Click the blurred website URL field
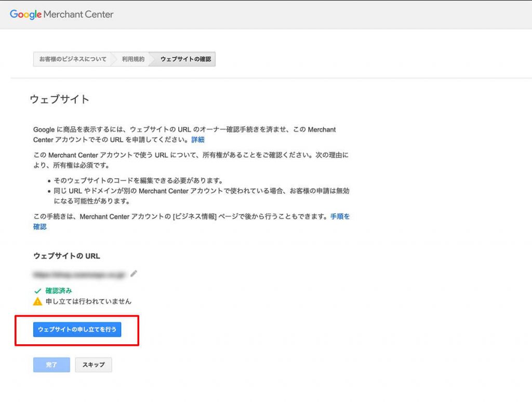The height and width of the screenshot is (402, 532). [79, 275]
